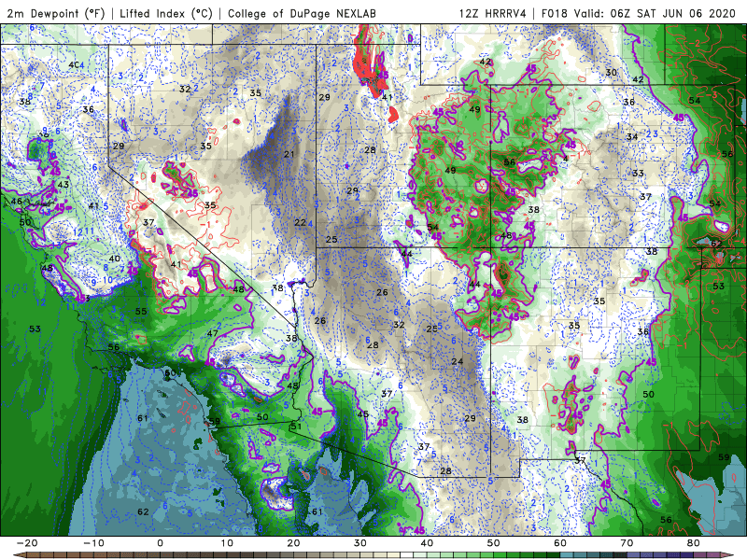Select the 30 label on the color scale

tap(360, 543)
